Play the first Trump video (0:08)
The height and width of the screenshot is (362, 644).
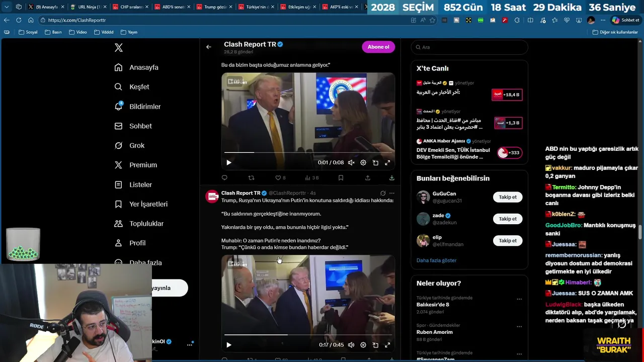point(229,162)
